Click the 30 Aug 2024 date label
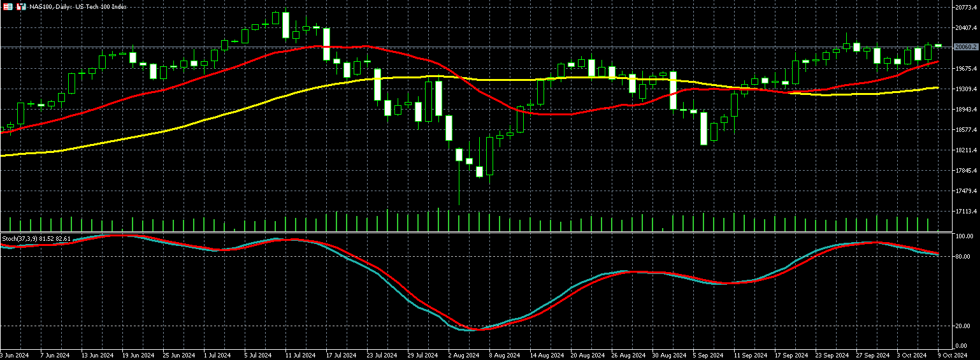The image size is (980, 360). 668,355
